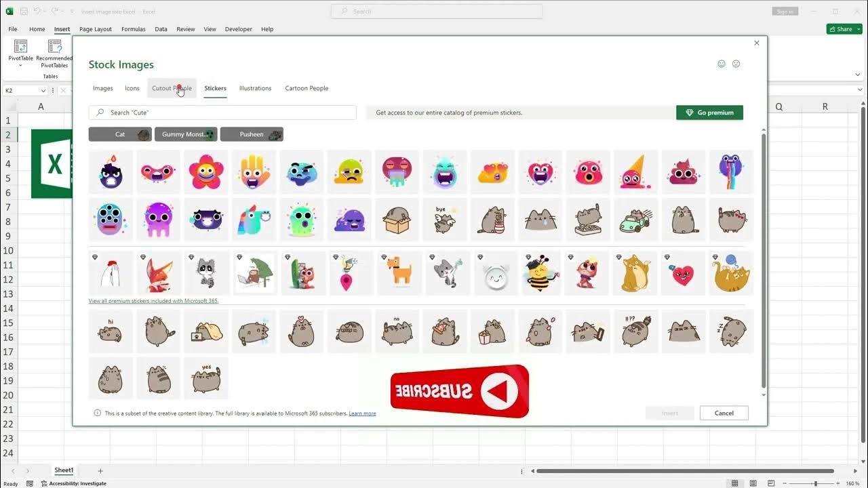
Task: Filter stickers by Pusheen category
Action: click(x=252, y=134)
